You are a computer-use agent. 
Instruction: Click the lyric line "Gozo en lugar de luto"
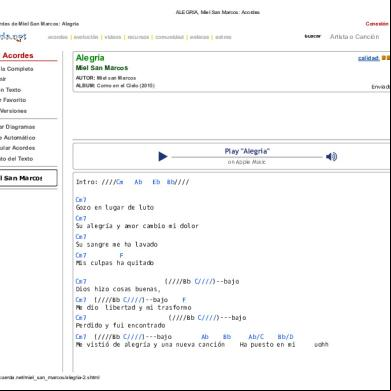[115, 207]
